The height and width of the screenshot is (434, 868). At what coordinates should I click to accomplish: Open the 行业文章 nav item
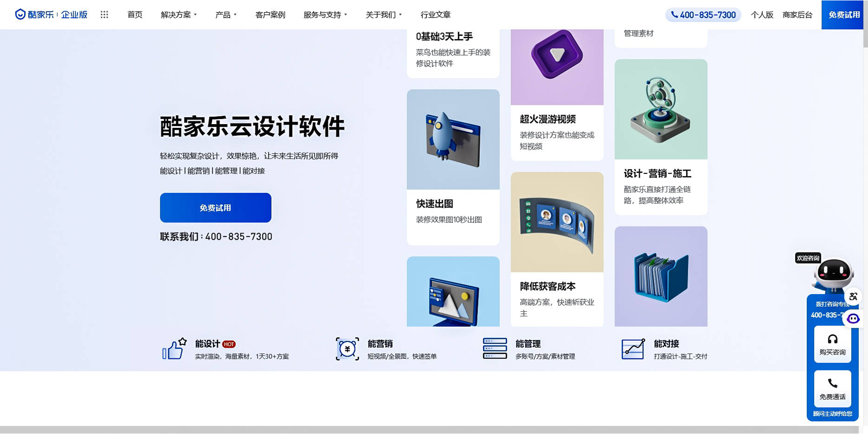(x=435, y=15)
